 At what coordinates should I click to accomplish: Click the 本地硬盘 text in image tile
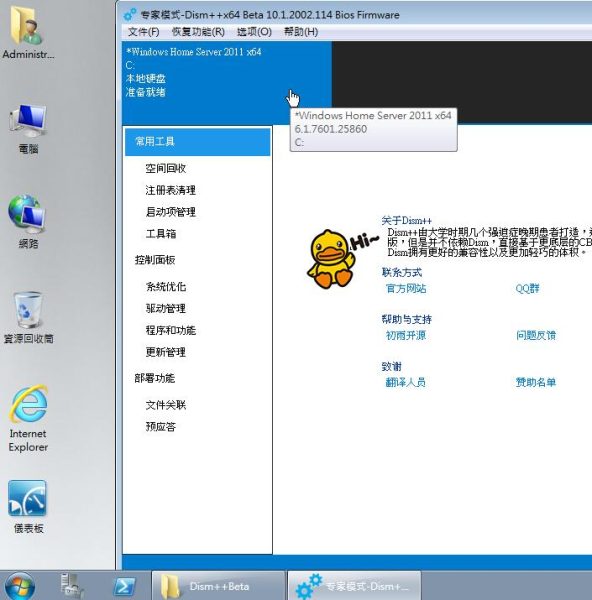pos(146,79)
